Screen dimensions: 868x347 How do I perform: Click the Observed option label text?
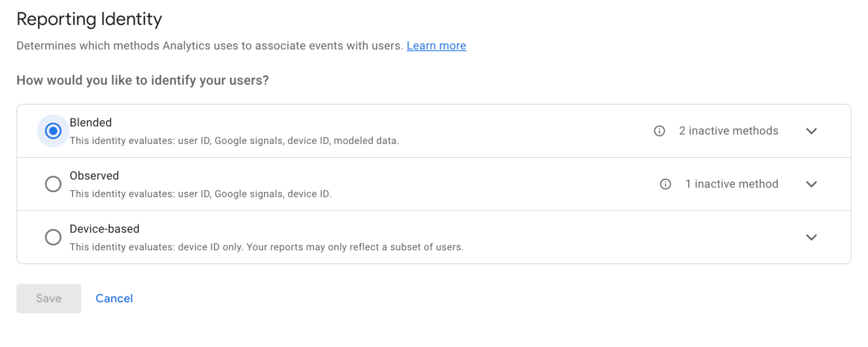tap(94, 175)
